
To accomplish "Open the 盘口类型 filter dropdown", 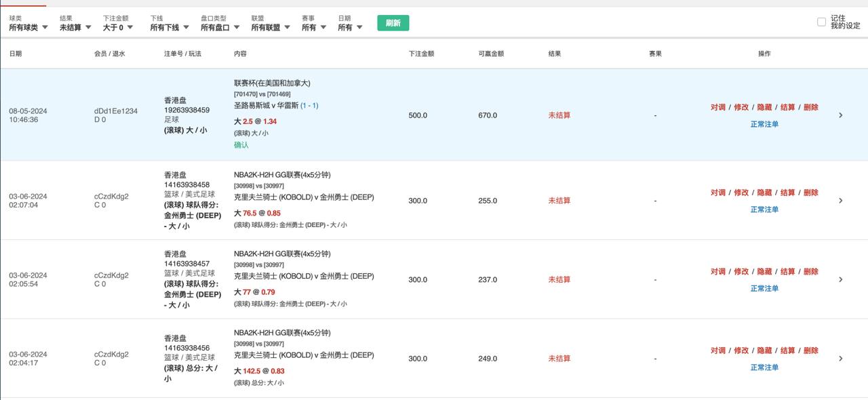I will (x=220, y=28).
